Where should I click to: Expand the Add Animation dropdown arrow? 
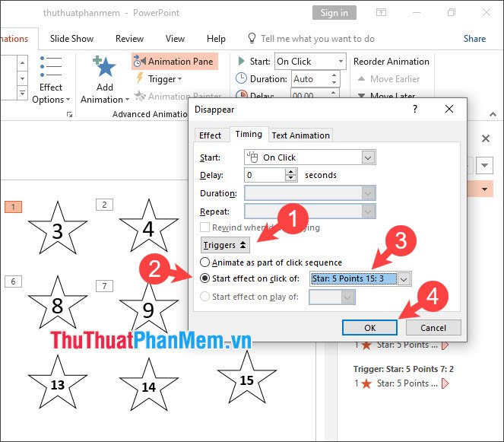pos(127,100)
